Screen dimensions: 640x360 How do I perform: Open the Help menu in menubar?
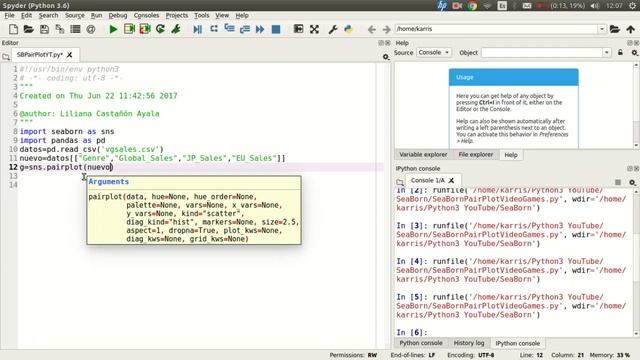point(242,15)
